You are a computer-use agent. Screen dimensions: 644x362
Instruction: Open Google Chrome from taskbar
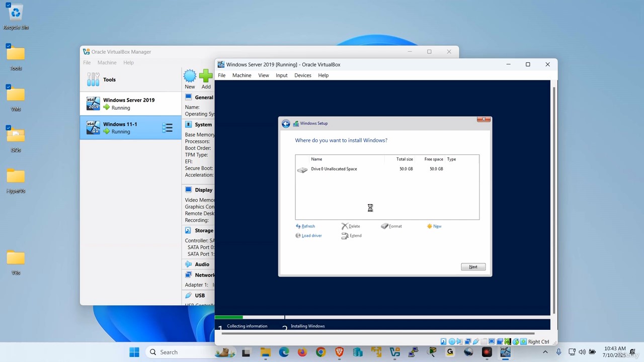pos(320,352)
